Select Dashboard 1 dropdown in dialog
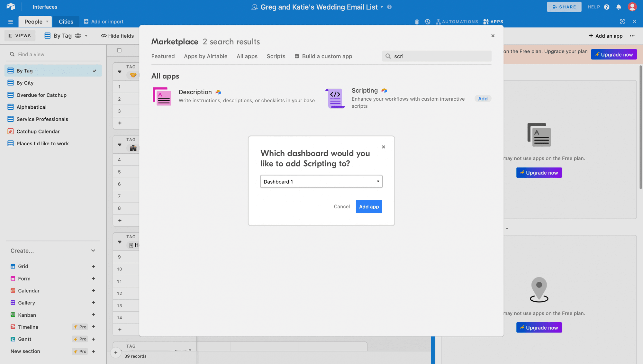643x364 pixels. [x=321, y=181]
